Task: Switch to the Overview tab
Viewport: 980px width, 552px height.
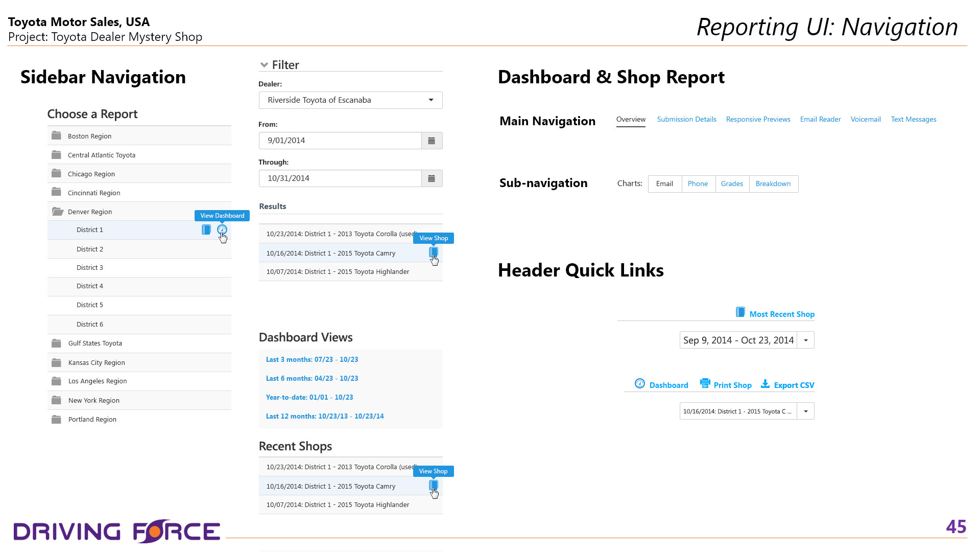Action: [x=631, y=120]
